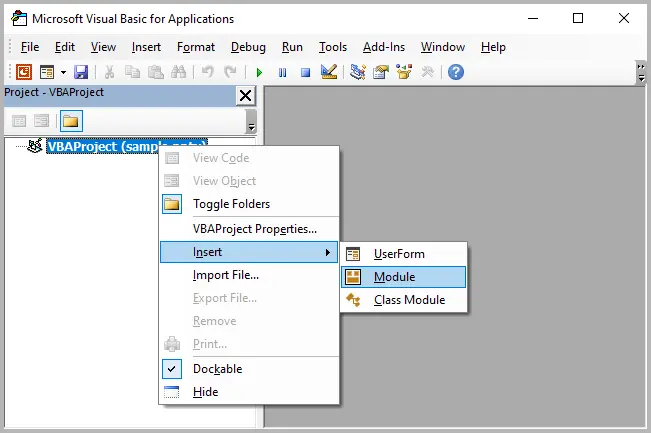Click the Redo toolbar icon
Viewport: 651px width, 433px height.
click(230, 72)
